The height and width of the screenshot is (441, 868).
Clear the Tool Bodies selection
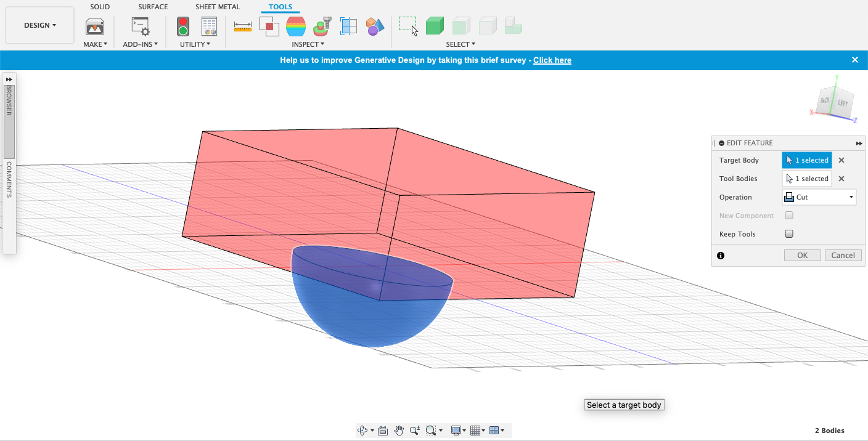tap(841, 179)
